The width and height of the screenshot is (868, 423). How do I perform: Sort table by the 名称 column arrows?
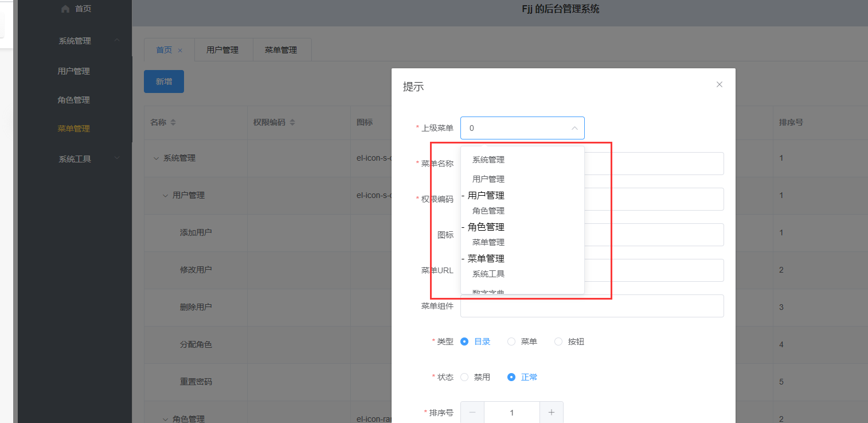point(174,122)
